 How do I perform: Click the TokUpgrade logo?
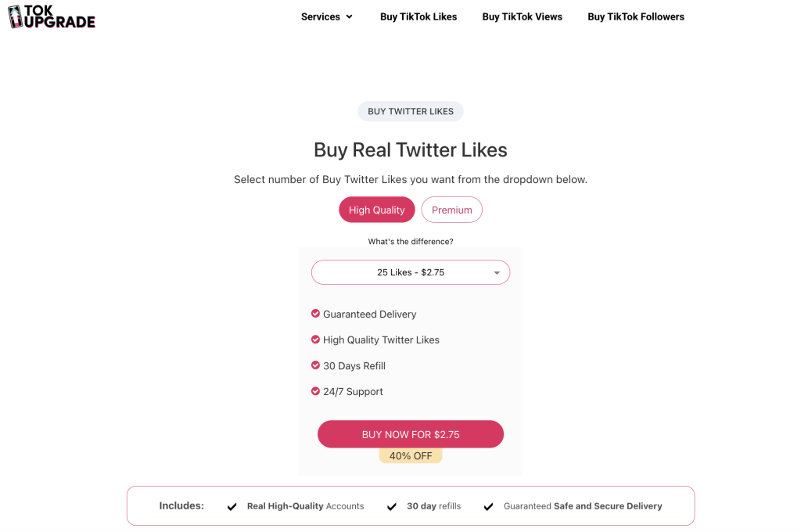(52, 16)
